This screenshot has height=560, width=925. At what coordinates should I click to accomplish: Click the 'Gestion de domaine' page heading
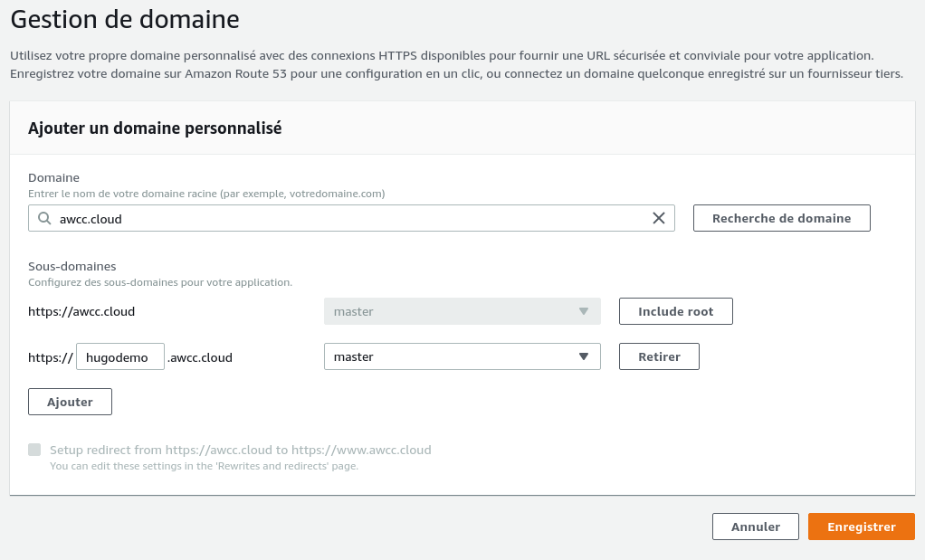[125, 17]
